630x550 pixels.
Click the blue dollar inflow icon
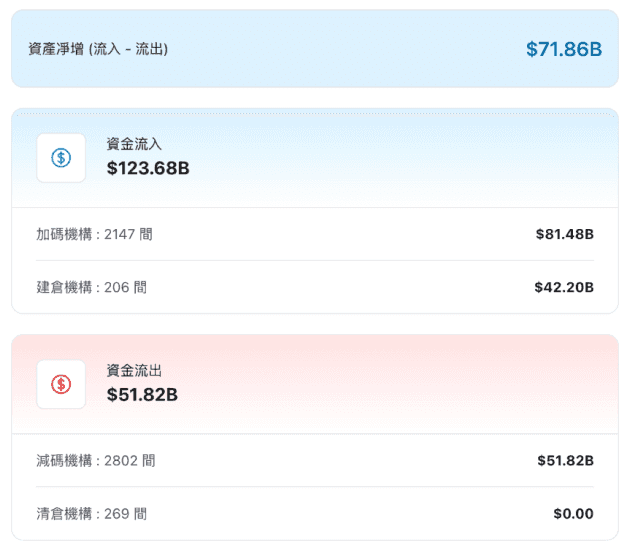pyautogui.click(x=61, y=158)
